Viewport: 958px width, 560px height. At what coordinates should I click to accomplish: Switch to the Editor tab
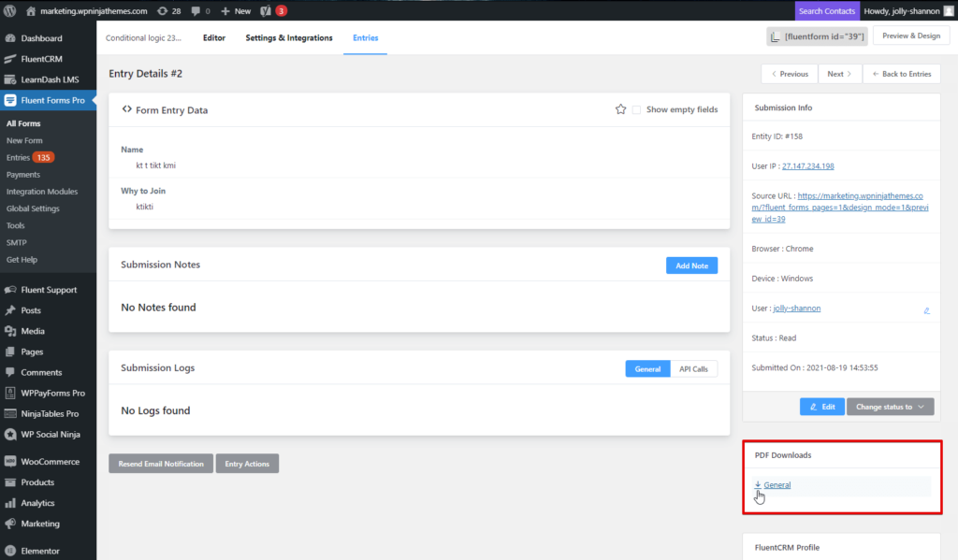tap(214, 38)
